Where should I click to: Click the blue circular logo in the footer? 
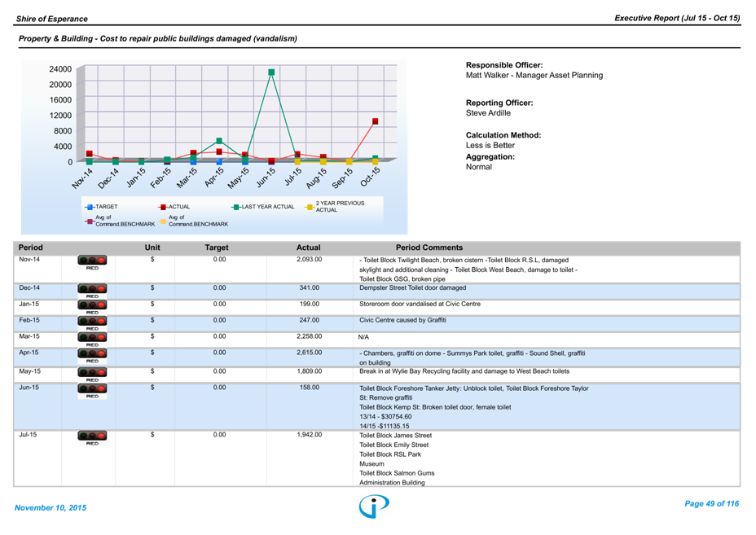point(374,506)
